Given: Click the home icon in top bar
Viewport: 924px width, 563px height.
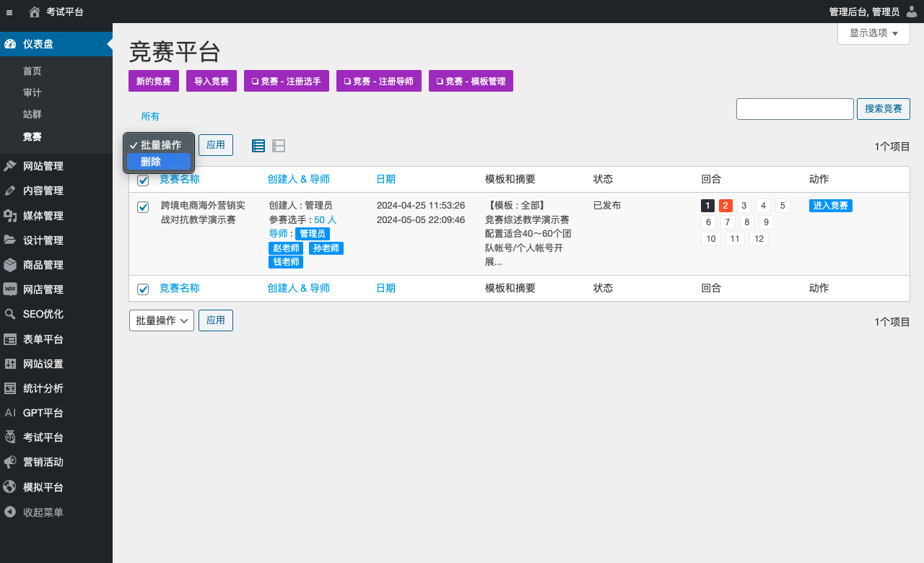Looking at the screenshot, I should [35, 12].
